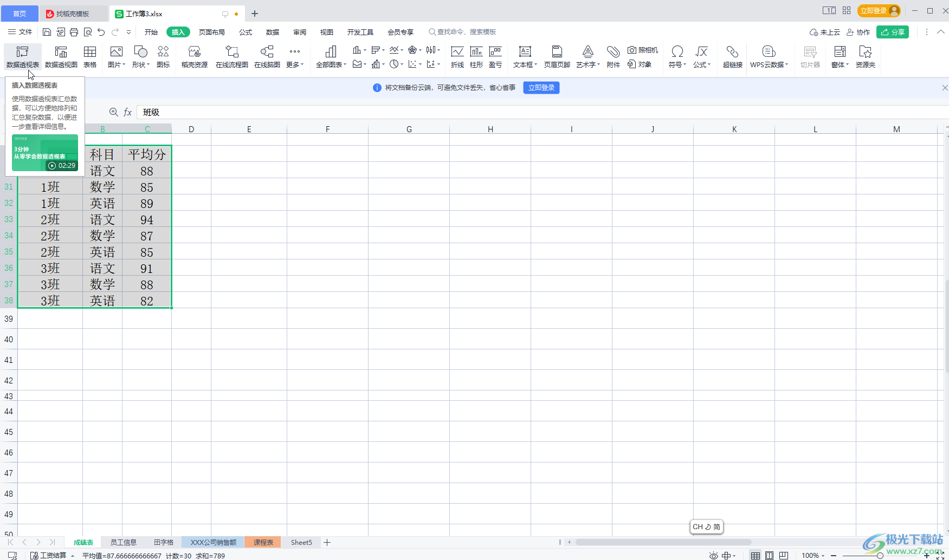The image size is (949, 560).
Task: Switch to page break preview in status bar
Action: click(784, 556)
